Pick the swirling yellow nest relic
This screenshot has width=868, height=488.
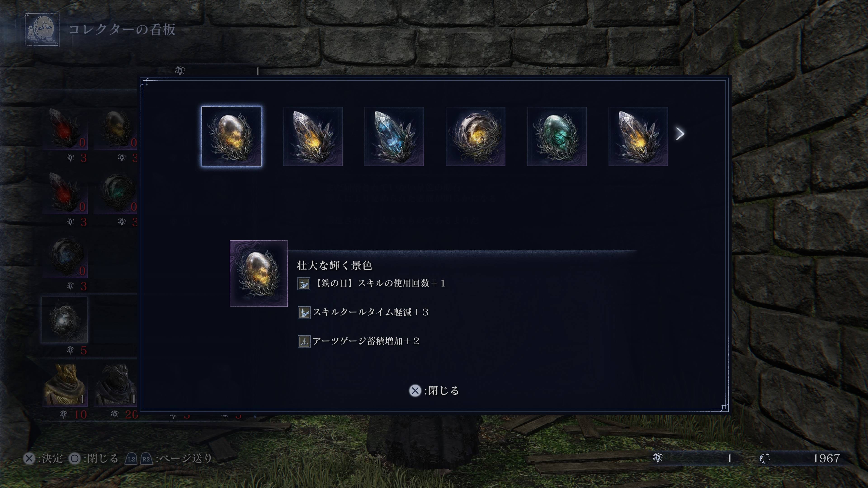475,136
